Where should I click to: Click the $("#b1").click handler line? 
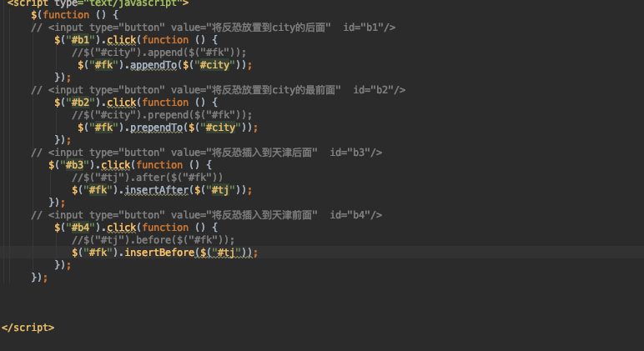coord(136,40)
